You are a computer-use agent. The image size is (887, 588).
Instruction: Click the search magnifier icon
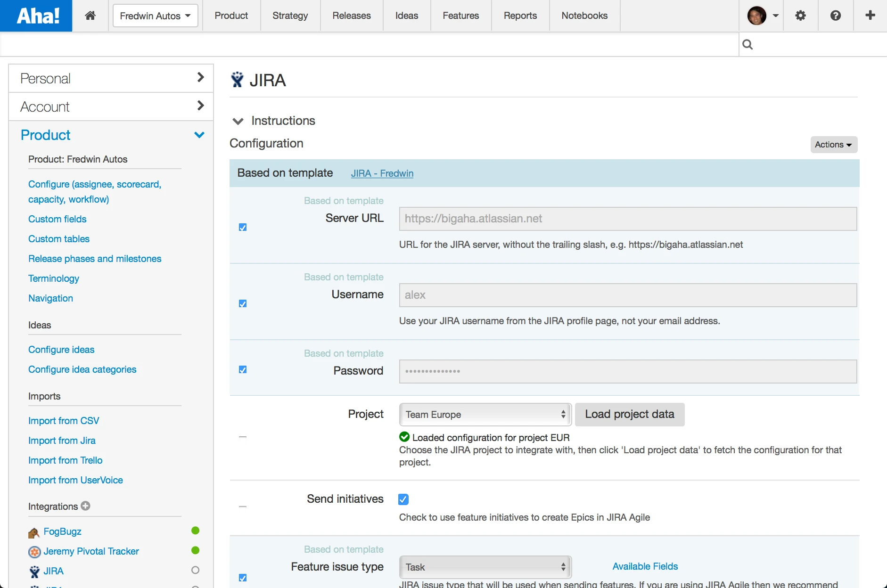point(747,44)
